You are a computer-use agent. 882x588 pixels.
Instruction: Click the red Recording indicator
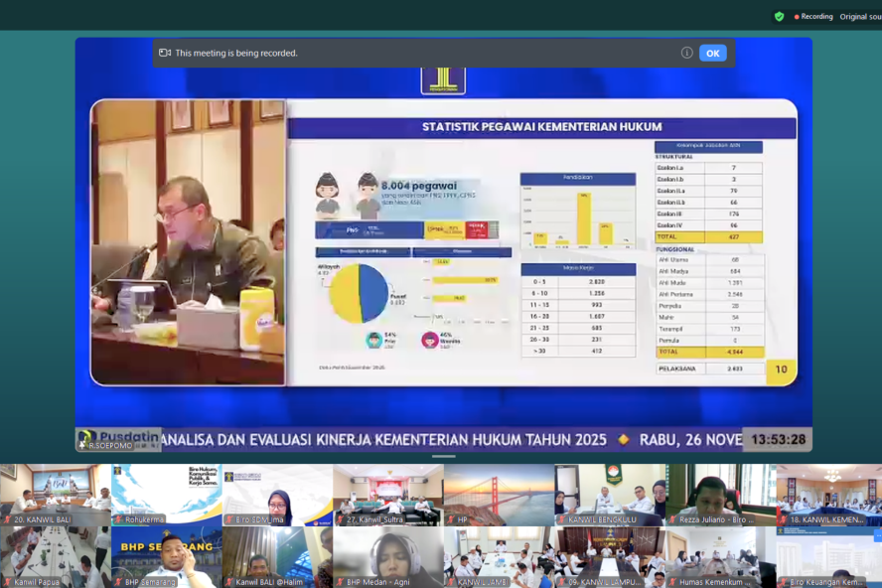coord(813,16)
